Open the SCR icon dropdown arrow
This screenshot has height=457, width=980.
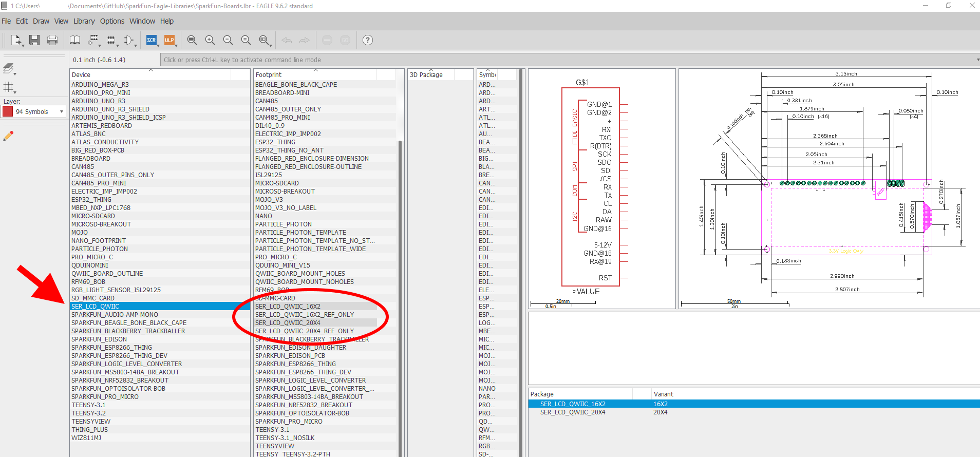pyautogui.click(x=158, y=45)
